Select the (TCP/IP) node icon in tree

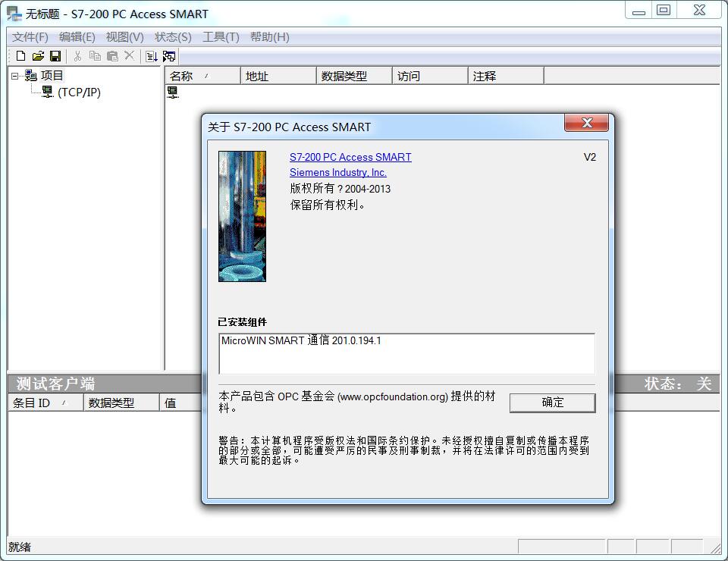pos(48,92)
